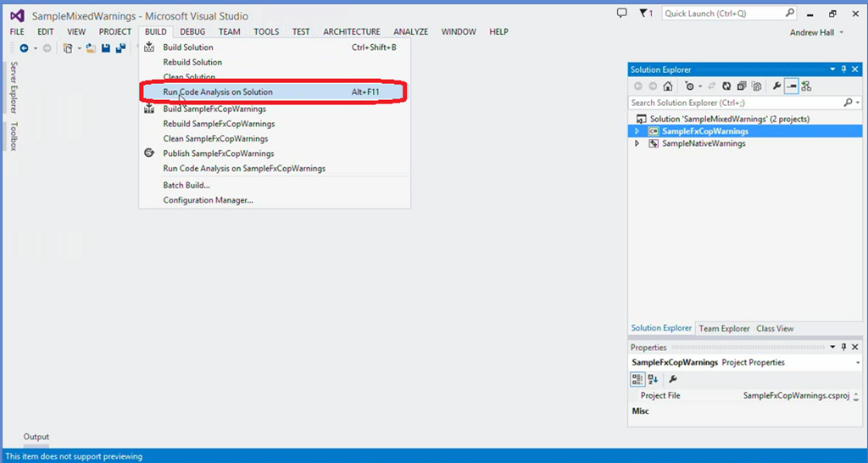Click the View Class Diagram icon
This screenshot has height=463, width=868.
pyautogui.click(x=806, y=86)
